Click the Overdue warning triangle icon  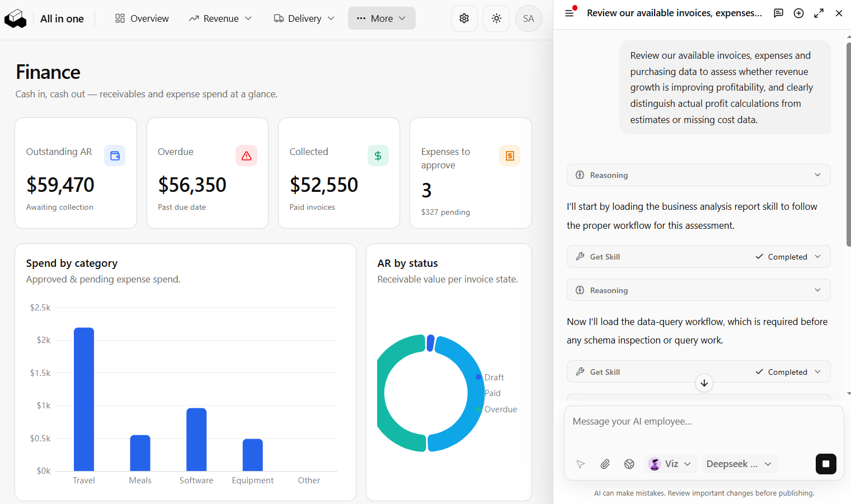pyautogui.click(x=247, y=156)
